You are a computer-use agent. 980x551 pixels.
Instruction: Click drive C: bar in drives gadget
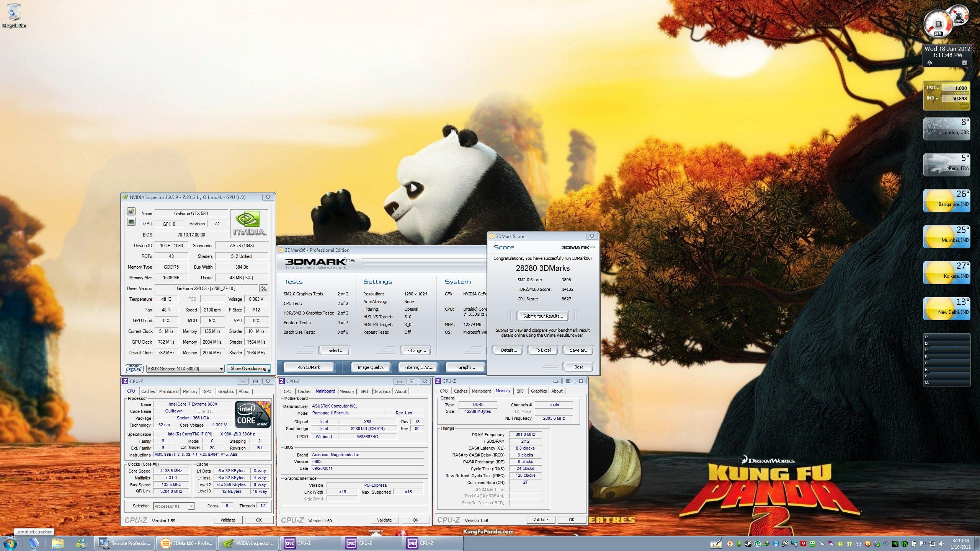(x=947, y=337)
